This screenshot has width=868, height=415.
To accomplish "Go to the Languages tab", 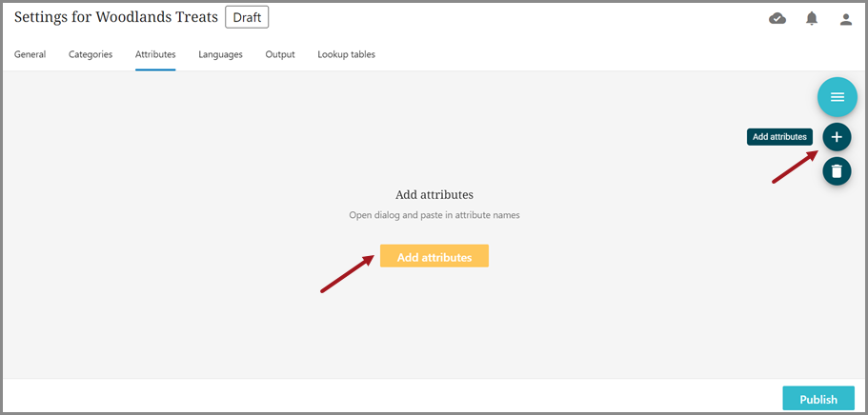I will point(220,54).
